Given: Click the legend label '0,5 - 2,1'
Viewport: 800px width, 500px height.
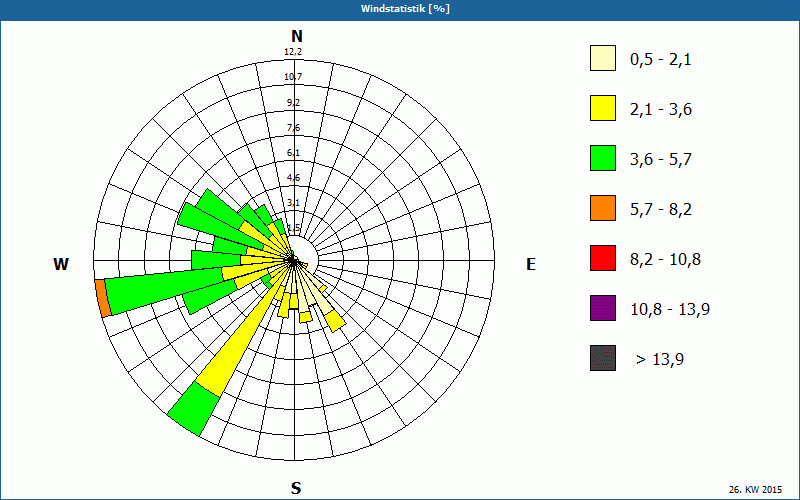Looking at the screenshot, I should [x=660, y=60].
